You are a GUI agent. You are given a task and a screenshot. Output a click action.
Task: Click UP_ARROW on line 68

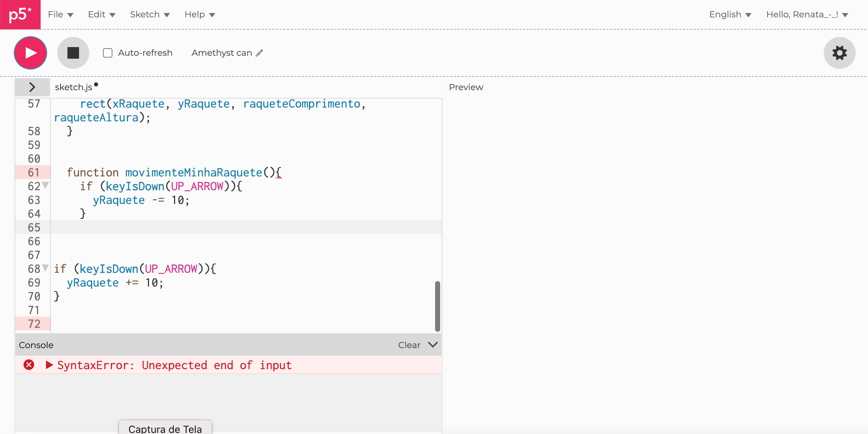click(x=171, y=269)
